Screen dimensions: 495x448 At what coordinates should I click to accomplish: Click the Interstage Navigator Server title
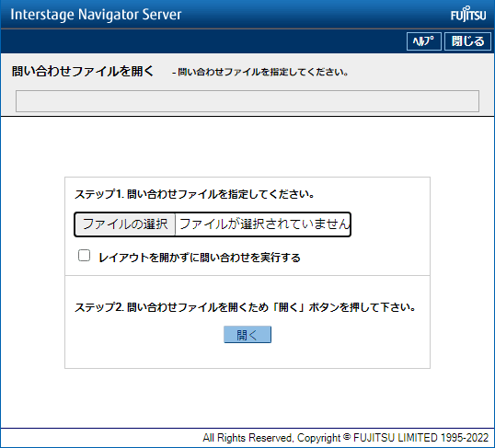tap(96, 15)
